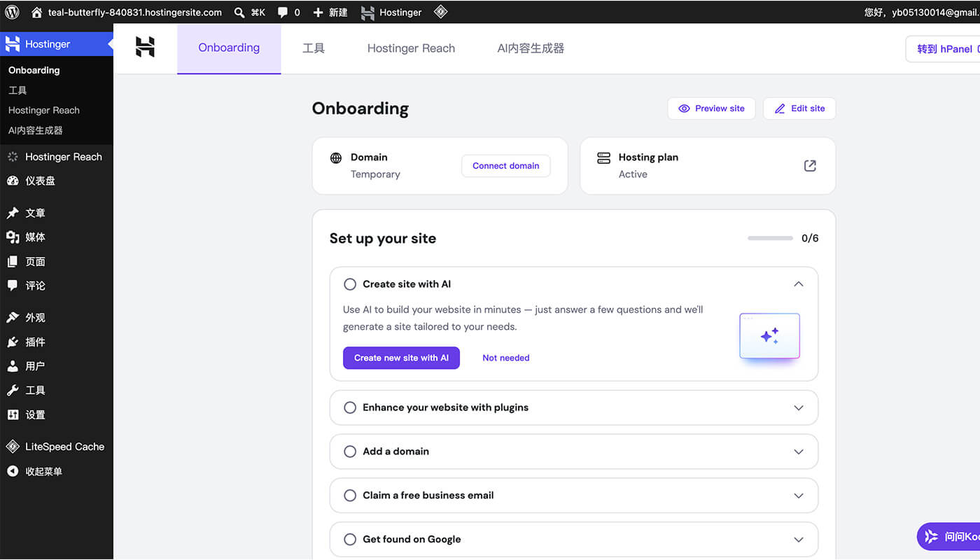Click the Connect domain button
980x560 pixels.
coord(506,166)
